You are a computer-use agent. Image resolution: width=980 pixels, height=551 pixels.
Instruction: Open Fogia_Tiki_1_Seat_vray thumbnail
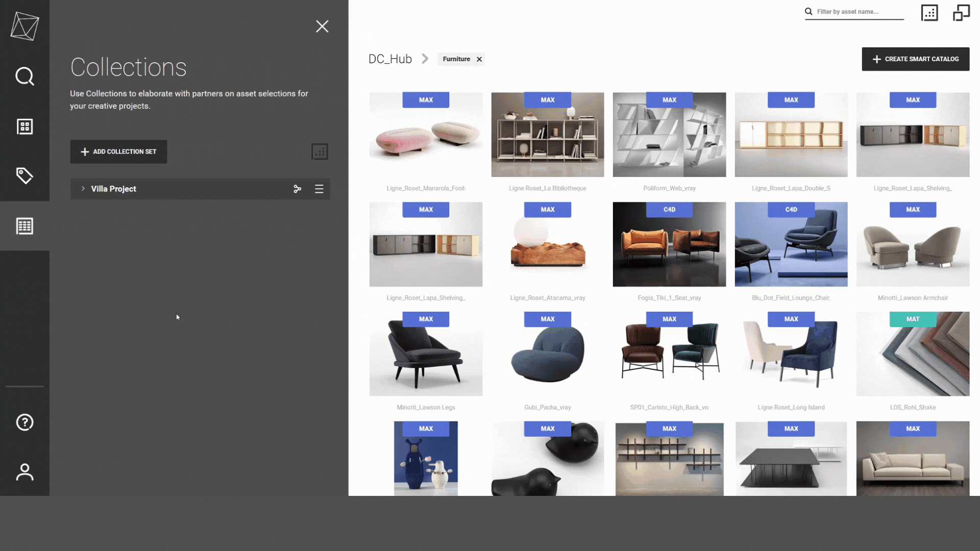(x=669, y=244)
